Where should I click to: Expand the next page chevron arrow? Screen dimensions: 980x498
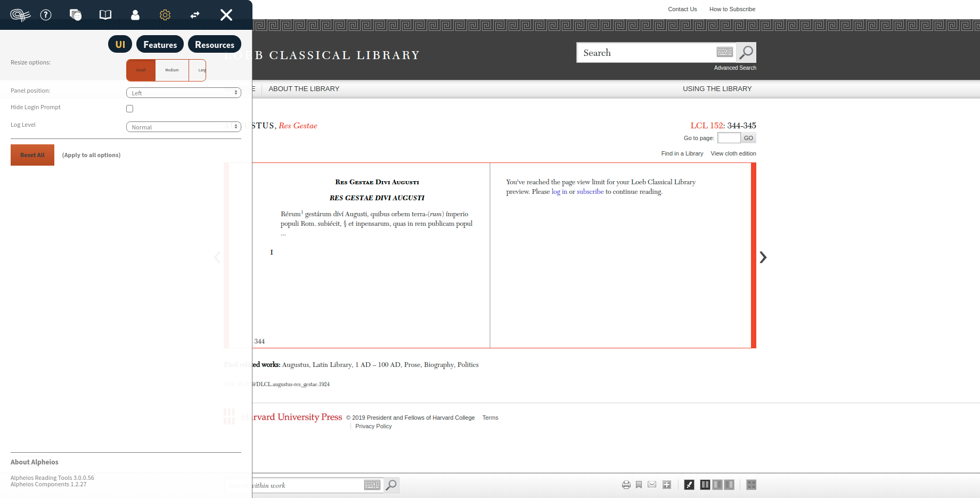[x=763, y=257]
